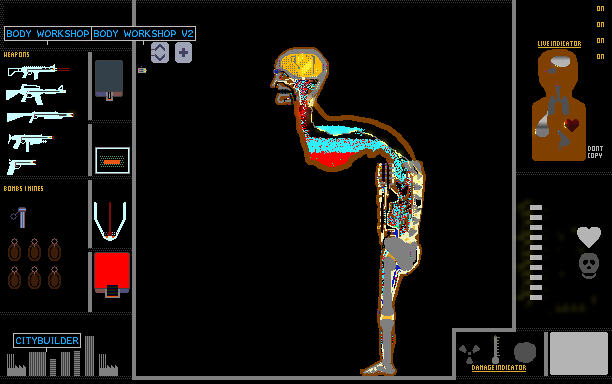Click the radiation symbol in damage indicator
The image size is (612, 384).
point(469,353)
